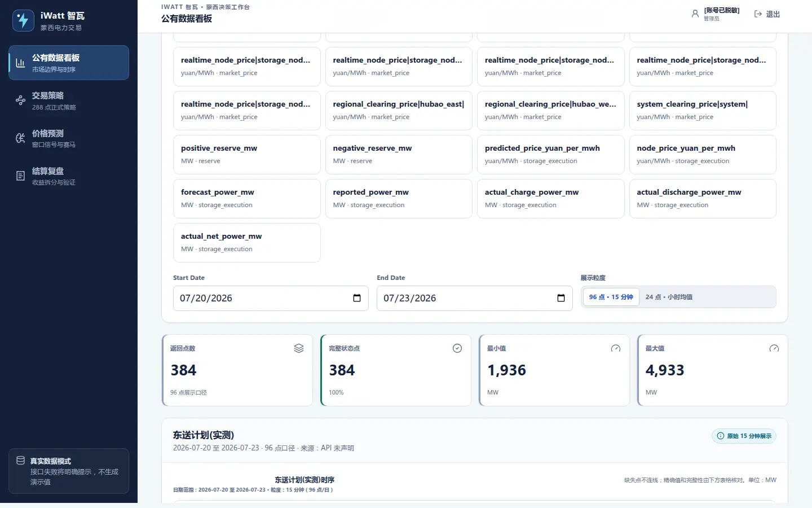This screenshot has height=508, width=812.
Task: Open the End Date calendar picker icon
Action: click(561, 298)
